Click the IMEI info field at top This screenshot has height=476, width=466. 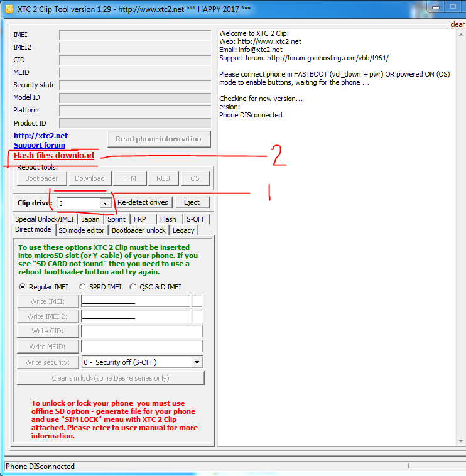[x=135, y=35]
